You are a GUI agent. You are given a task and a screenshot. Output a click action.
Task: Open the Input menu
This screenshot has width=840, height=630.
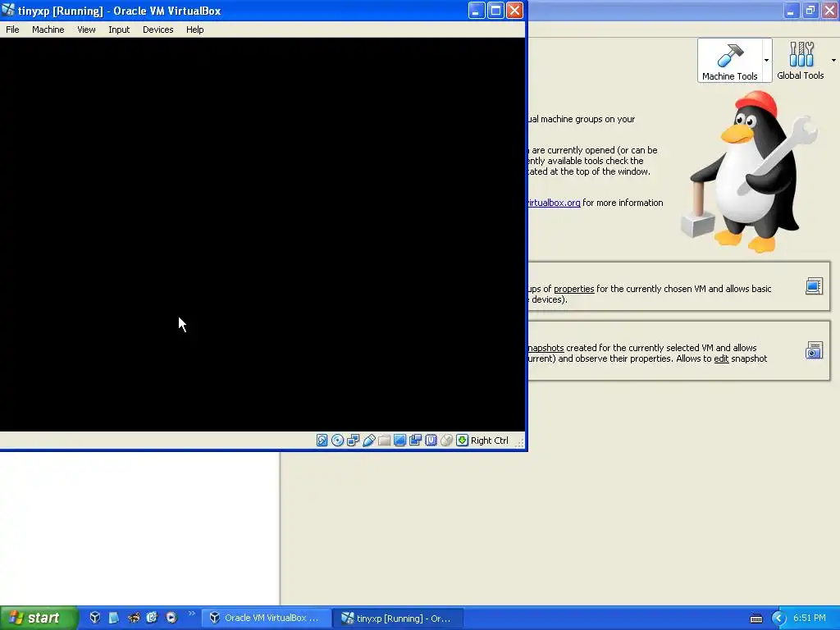pos(119,30)
